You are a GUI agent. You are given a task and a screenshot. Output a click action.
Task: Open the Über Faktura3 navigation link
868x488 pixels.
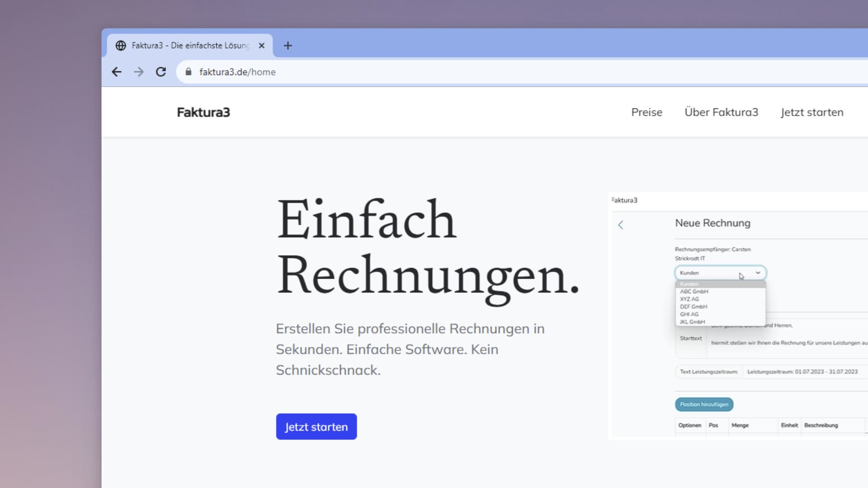pyautogui.click(x=722, y=112)
